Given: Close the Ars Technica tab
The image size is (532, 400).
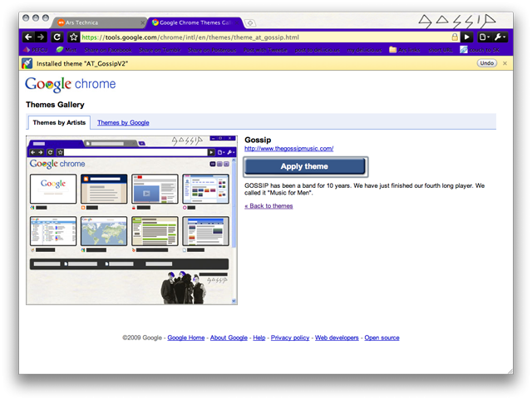Looking at the screenshot, I should tap(142, 22).
